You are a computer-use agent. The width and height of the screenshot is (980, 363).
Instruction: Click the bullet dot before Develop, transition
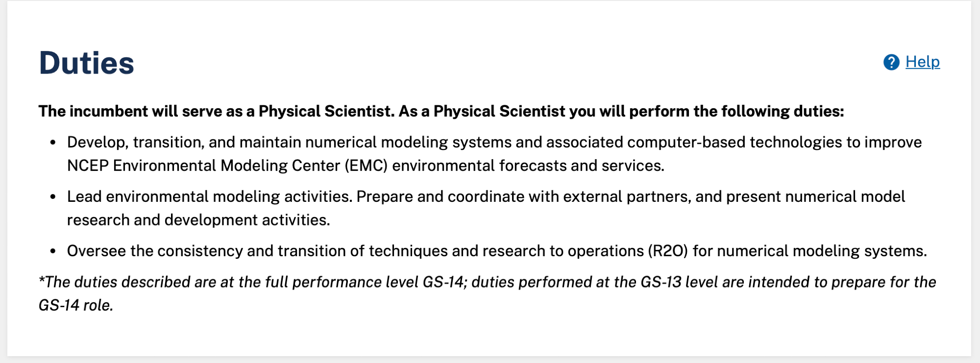click(53, 143)
